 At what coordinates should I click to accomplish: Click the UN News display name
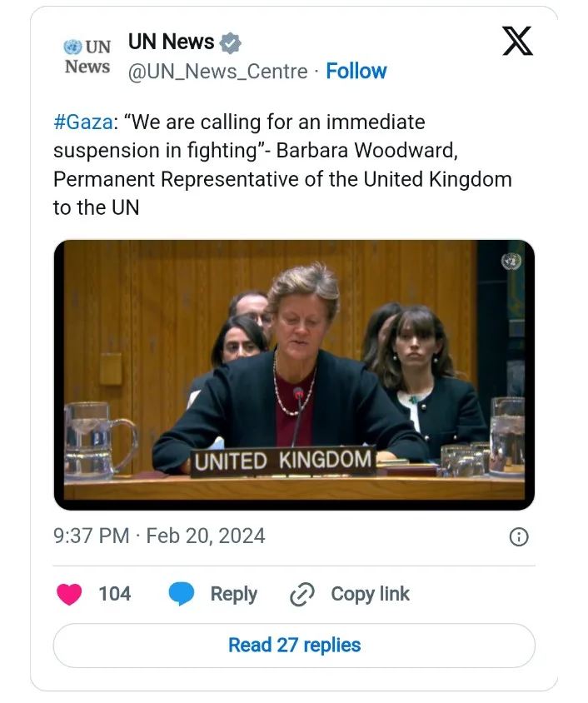coord(172,42)
